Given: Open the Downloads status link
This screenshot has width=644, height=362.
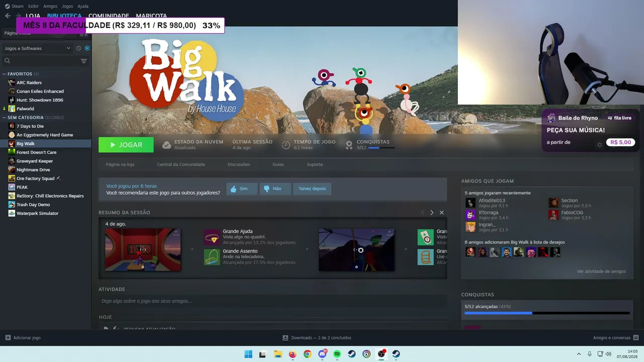Looking at the screenshot, I should pos(317,338).
